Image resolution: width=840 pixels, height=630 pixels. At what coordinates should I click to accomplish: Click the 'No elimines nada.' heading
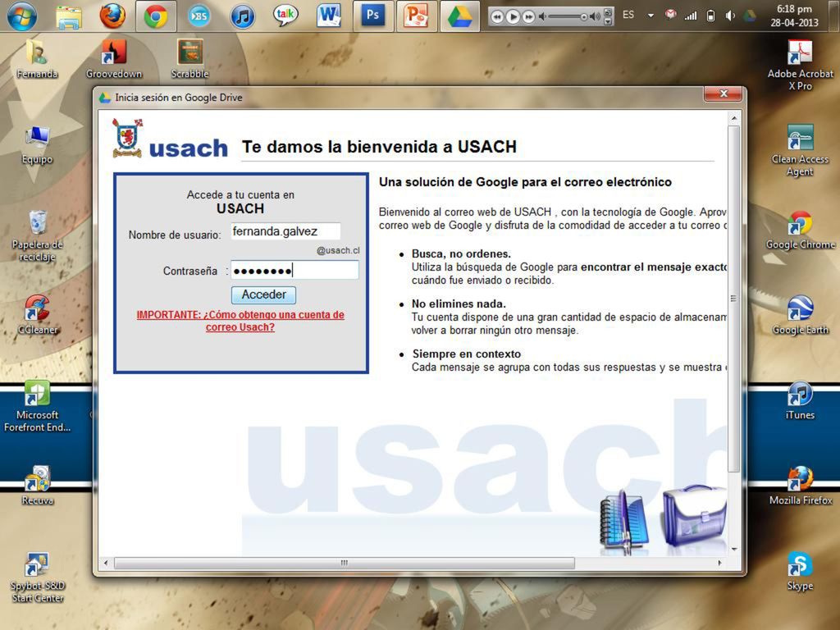tap(459, 304)
